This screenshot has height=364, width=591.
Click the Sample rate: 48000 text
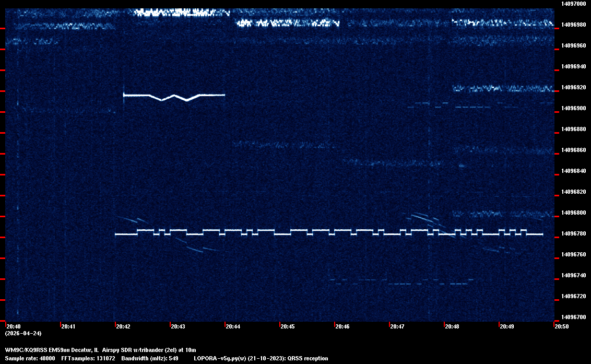[x=30, y=358]
